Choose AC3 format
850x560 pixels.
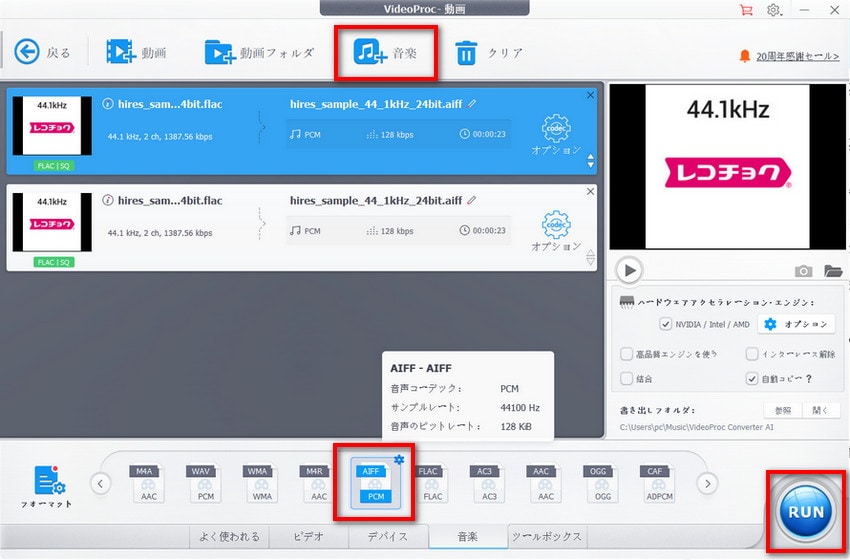[489, 483]
